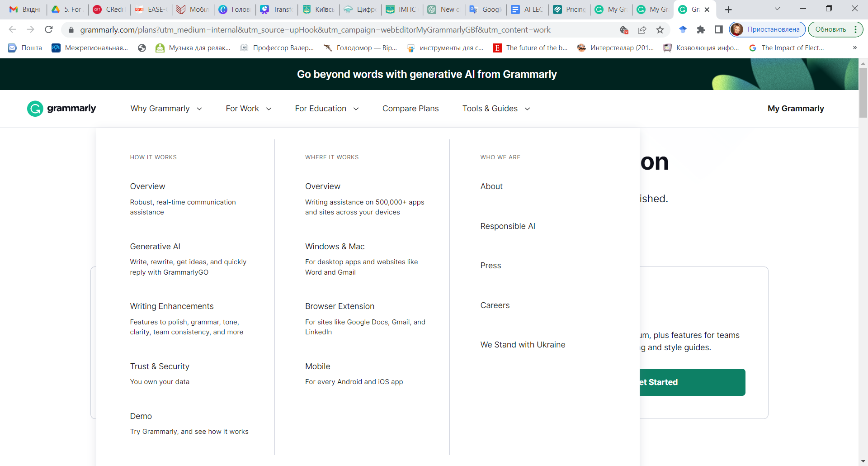Open the Mobile entry
The width and height of the screenshot is (868, 466).
click(x=317, y=366)
